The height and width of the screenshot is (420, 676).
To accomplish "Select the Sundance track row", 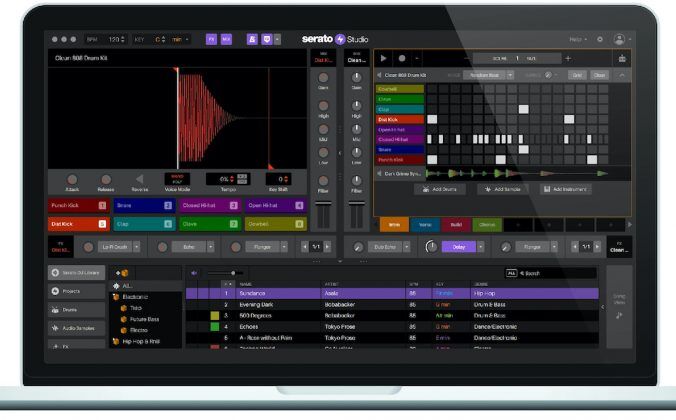I will coord(392,293).
